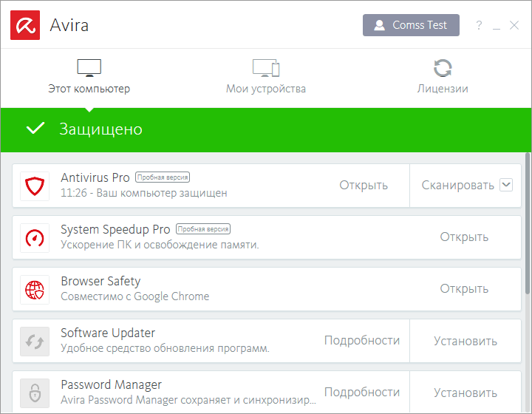The height and width of the screenshot is (414, 532).
Task: Switch to the Этот компьютер tab
Action: (89, 78)
